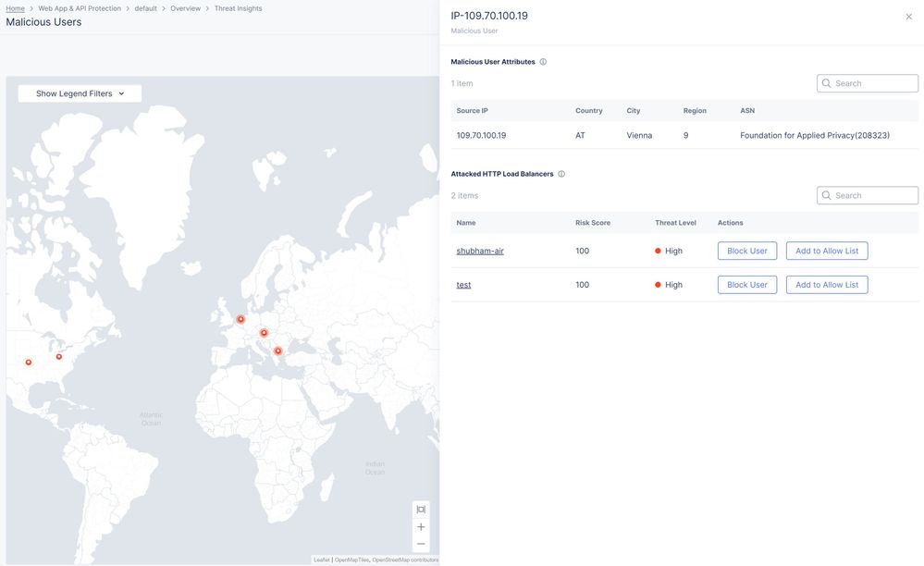Click the Malicious User Attributes search field

[x=874, y=83]
